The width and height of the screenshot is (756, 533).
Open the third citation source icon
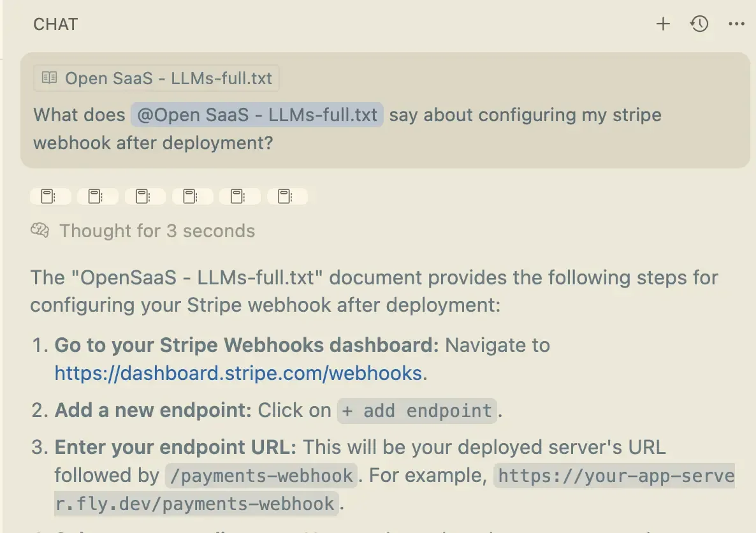pyautogui.click(x=145, y=196)
